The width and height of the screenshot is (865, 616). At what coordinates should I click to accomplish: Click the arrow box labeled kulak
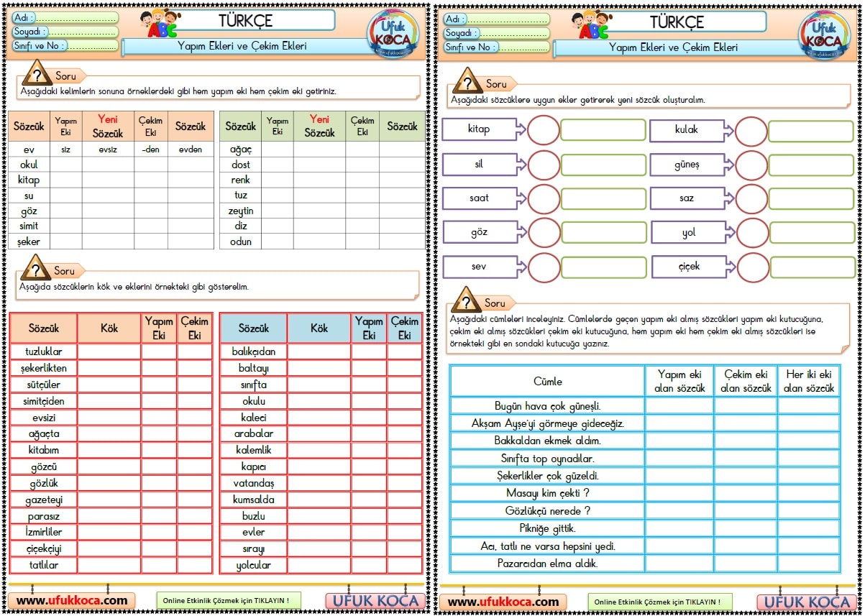(x=691, y=130)
